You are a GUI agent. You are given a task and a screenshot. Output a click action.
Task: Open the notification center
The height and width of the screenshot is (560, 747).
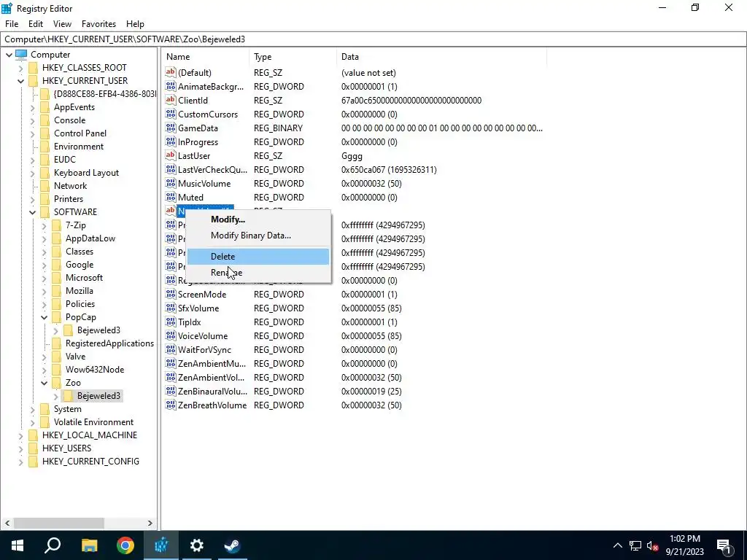pos(724,545)
